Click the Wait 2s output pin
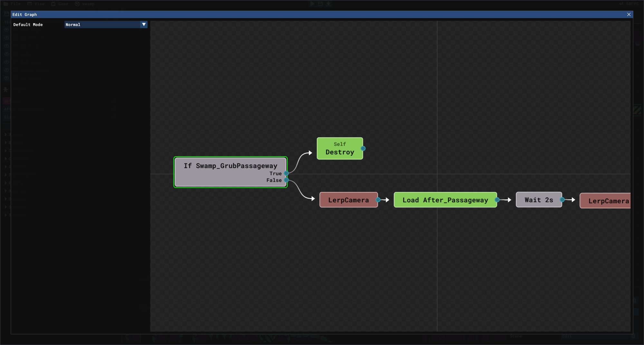Viewport: 644px width, 345px height. [x=562, y=200]
